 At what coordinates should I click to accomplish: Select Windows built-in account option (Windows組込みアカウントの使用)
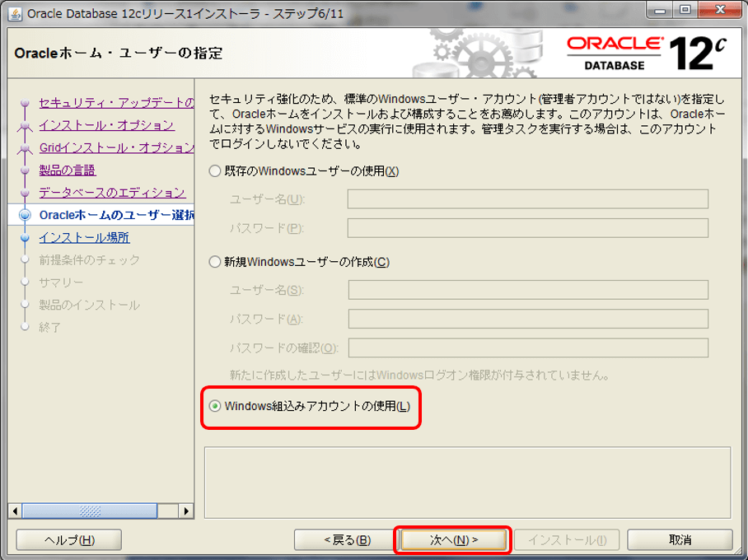pyautogui.click(x=310, y=406)
